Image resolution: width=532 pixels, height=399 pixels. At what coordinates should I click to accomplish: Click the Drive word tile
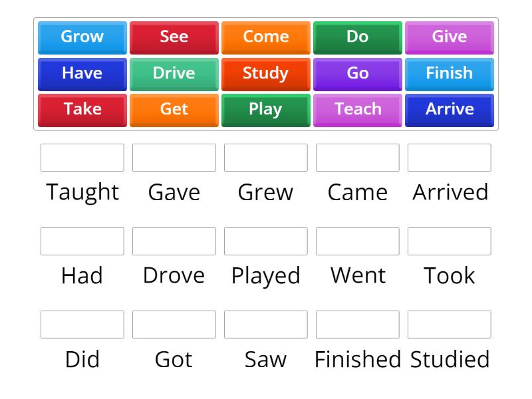point(174,73)
